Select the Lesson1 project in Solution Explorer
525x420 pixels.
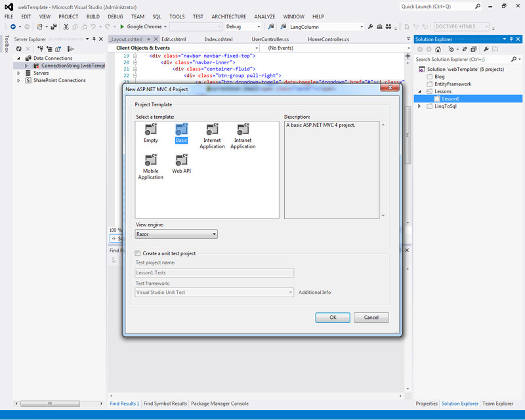(468, 99)
